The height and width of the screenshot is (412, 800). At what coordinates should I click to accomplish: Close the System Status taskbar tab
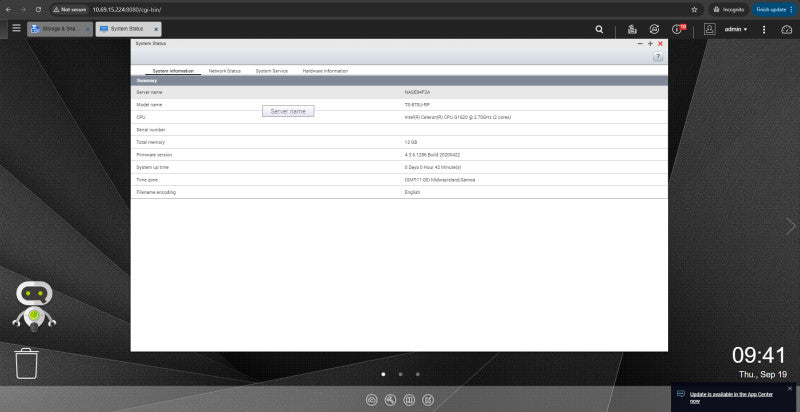(x=156, y=30)
